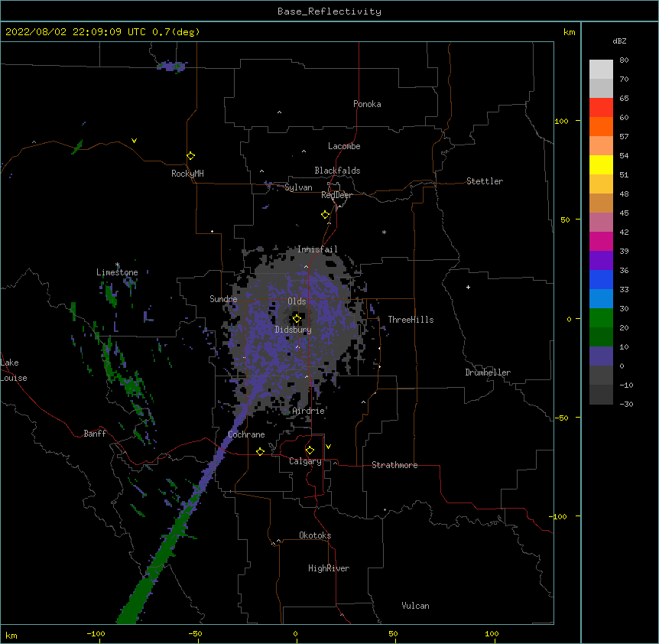Click the Lacombe city label

coord(344,146)
